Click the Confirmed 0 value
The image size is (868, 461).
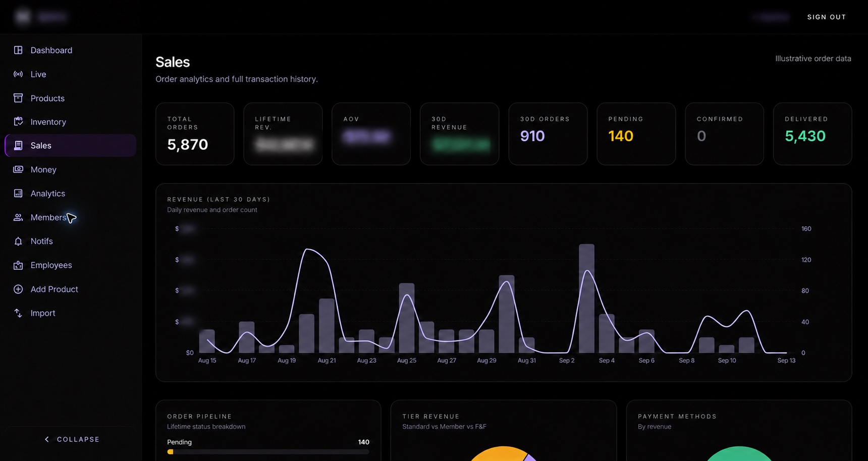(x=701, y=136)
